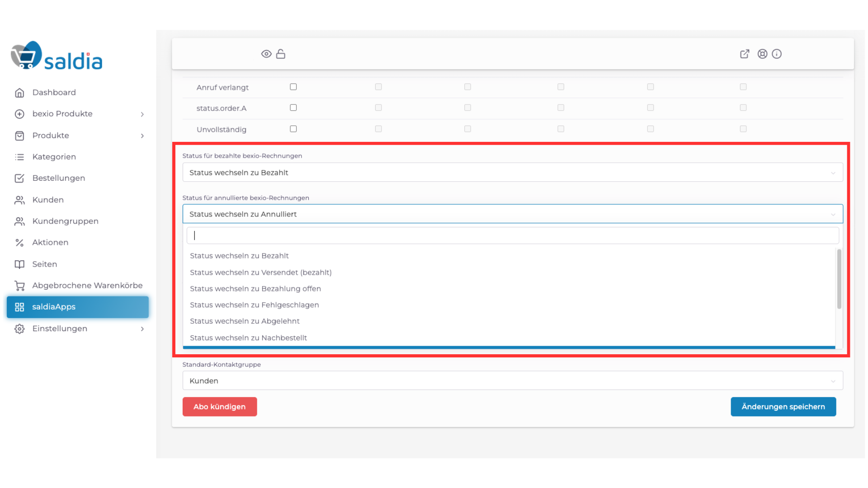
Task: Toggle third checkbox in status.order.A row
Action: point(467,108)
